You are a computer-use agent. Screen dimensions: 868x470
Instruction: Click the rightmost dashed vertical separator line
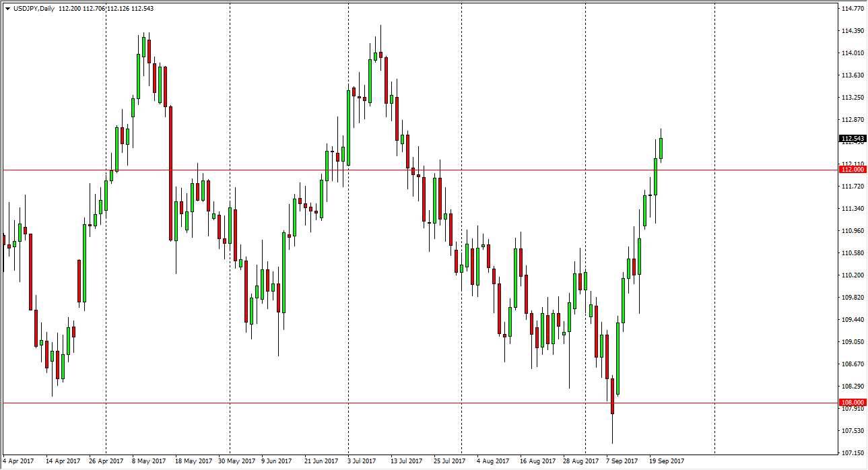714,236
